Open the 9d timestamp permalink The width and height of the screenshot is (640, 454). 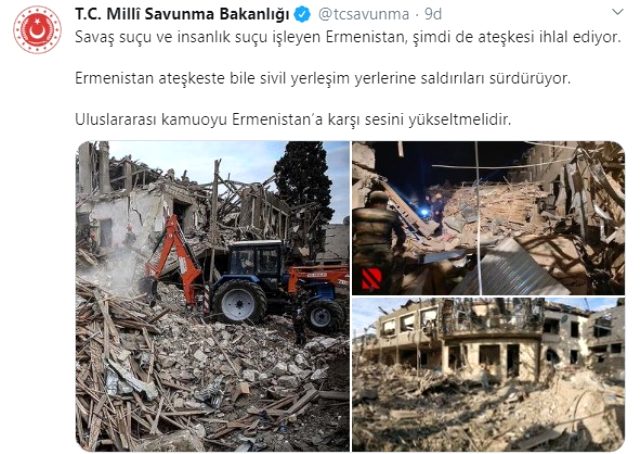[x=433, y=14]
